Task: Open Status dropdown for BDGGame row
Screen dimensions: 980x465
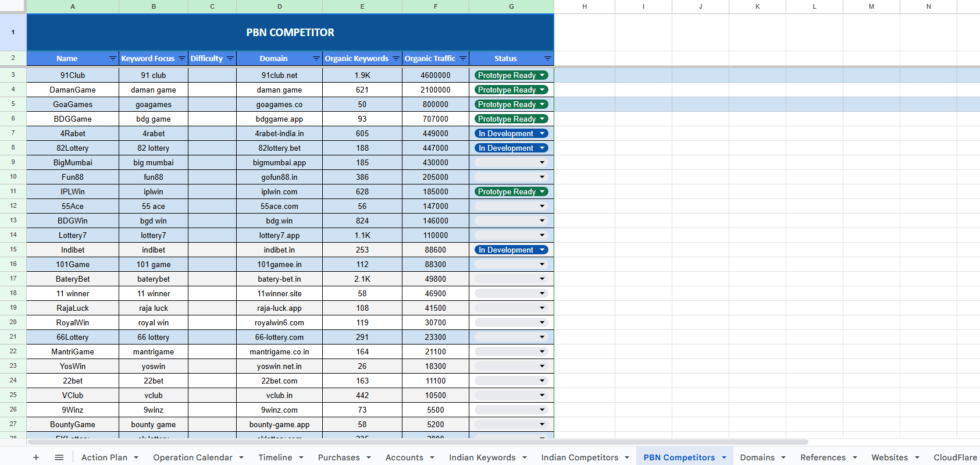Action: pyautogui.click(x=511, y=119)
